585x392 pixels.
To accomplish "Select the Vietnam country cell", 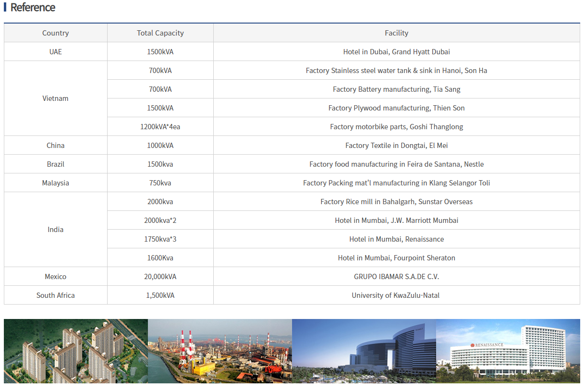I will click(x=56, y=98).
